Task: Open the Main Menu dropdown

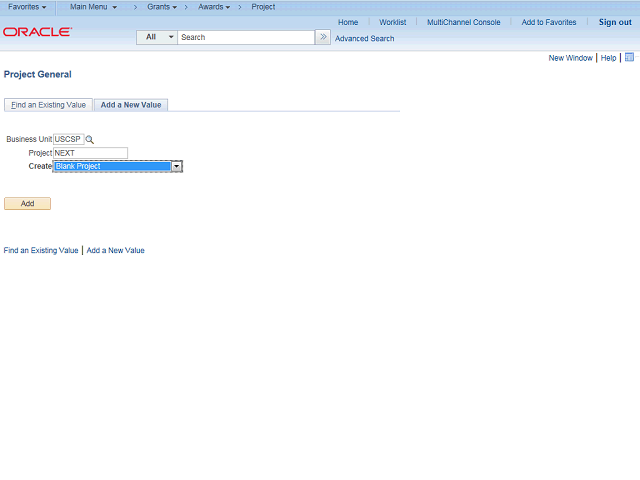Action: (93, 7)
